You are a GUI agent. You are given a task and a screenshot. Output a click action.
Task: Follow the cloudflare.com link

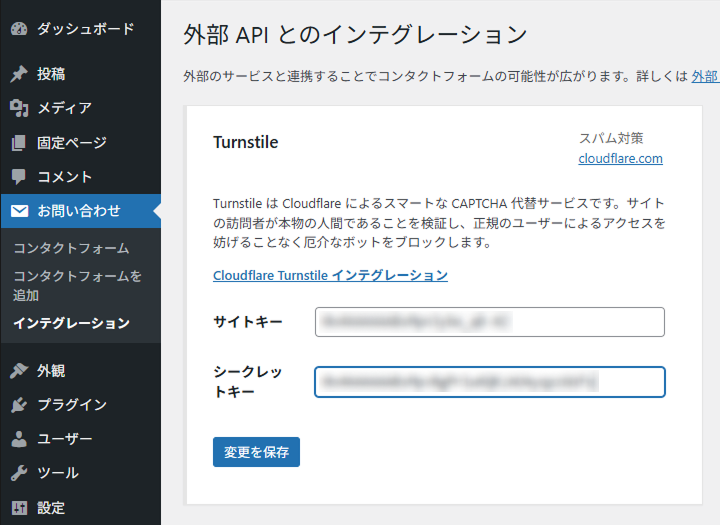point(620,158)
